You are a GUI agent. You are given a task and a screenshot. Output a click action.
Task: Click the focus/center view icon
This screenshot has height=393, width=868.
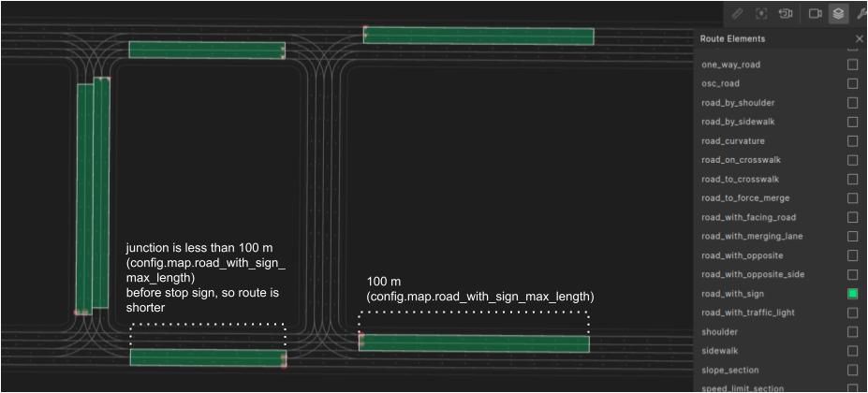coord(761,14)
